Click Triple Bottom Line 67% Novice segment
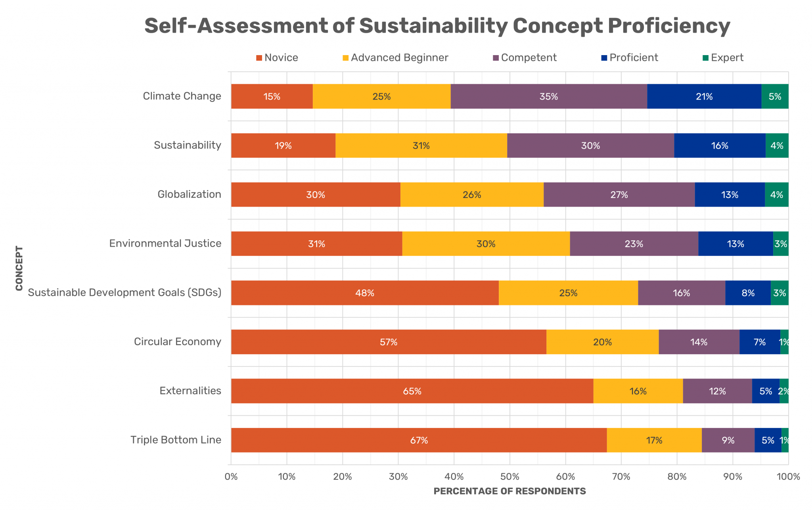The height and width of the screenshot is (510, 812). [419, 440]
